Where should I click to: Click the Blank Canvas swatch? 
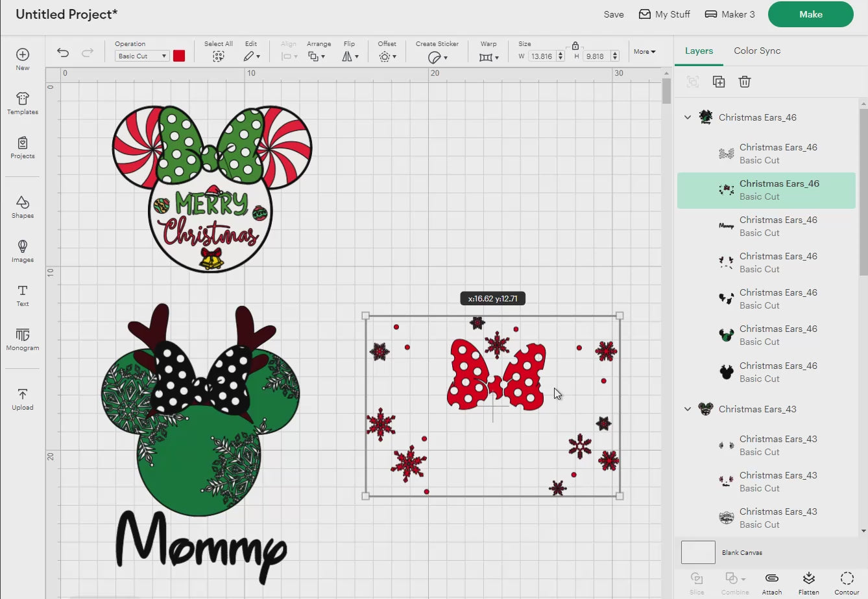[x=698, y=552]
